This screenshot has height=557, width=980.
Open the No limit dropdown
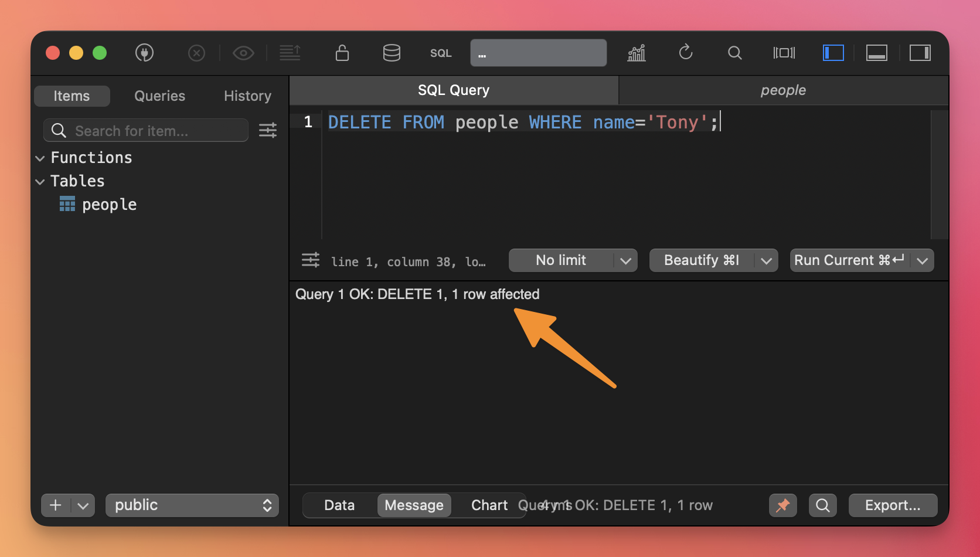click(573, 260)
